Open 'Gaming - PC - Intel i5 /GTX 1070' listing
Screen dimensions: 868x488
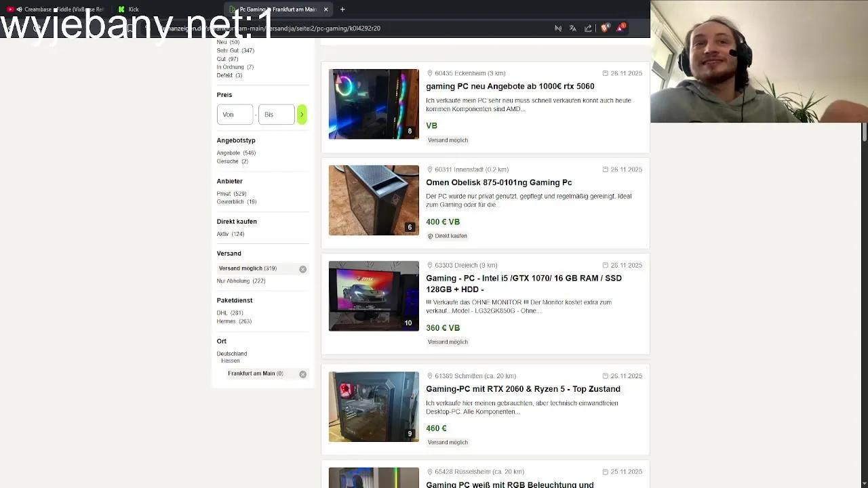524,284
